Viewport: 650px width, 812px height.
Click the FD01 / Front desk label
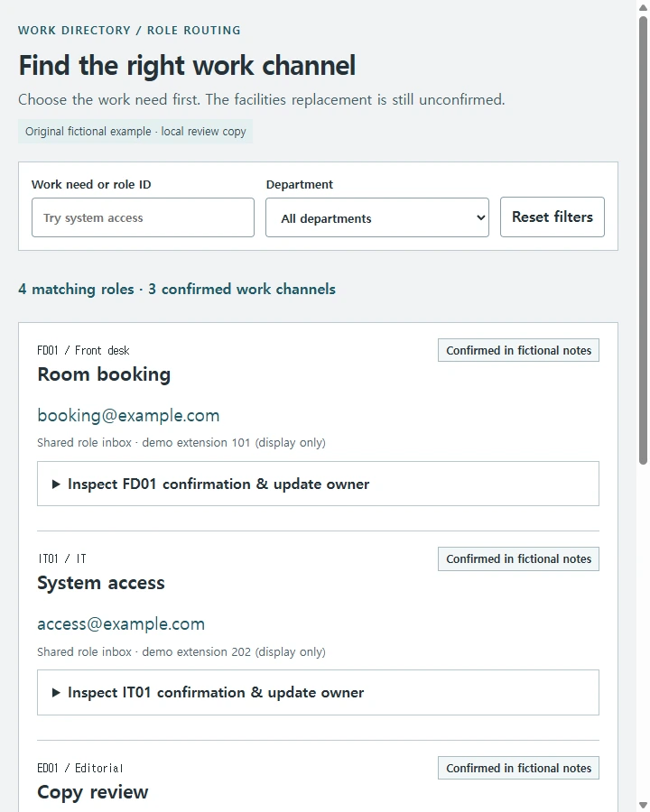pos(83,351)
